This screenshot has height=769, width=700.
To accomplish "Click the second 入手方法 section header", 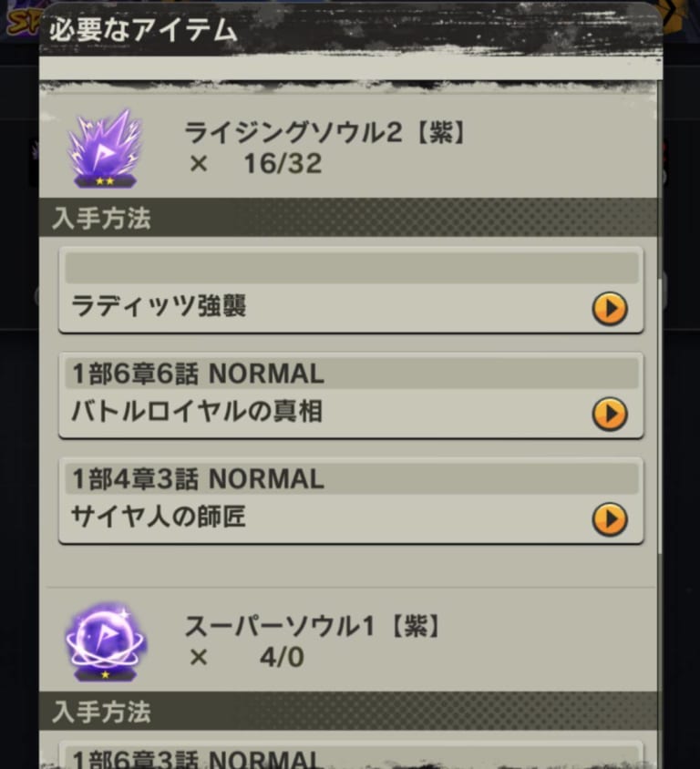I will tap(348, 712).
